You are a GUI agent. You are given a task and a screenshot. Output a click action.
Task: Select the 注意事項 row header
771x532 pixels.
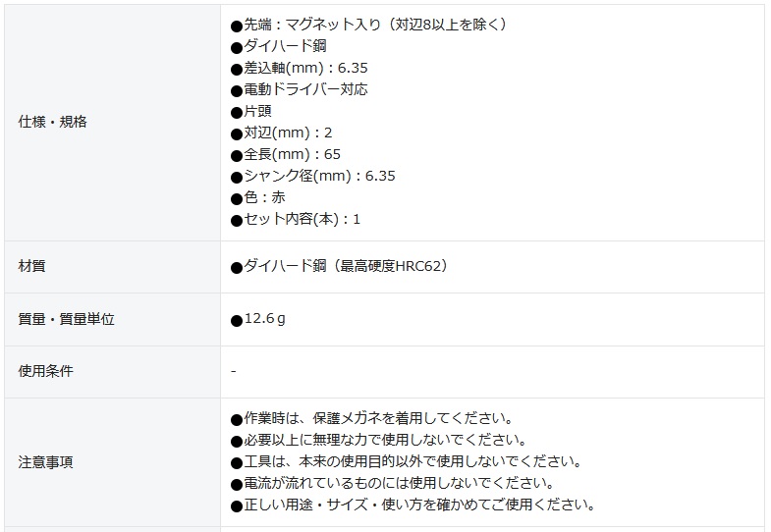click(46, 461)
